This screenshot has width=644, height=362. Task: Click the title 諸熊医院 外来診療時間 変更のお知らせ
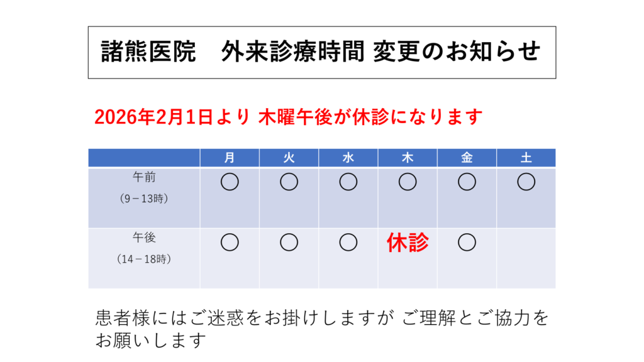click(321, 52)
